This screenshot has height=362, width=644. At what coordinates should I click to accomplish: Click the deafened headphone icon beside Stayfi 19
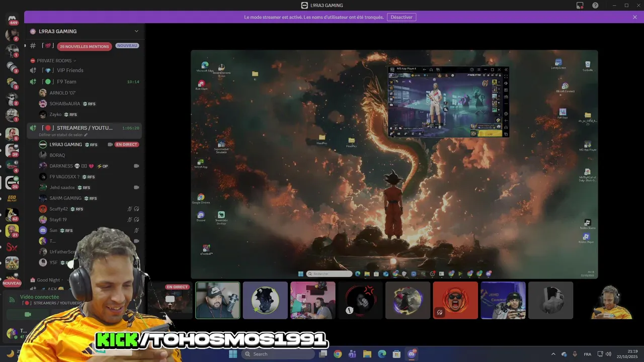[x=136, y=220]
